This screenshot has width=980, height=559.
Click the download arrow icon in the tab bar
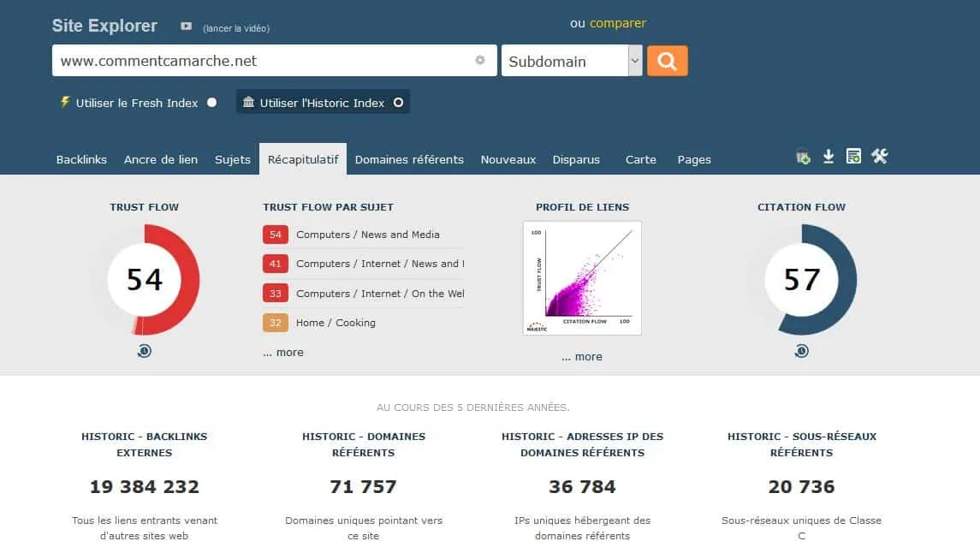(x=829, y=157)
